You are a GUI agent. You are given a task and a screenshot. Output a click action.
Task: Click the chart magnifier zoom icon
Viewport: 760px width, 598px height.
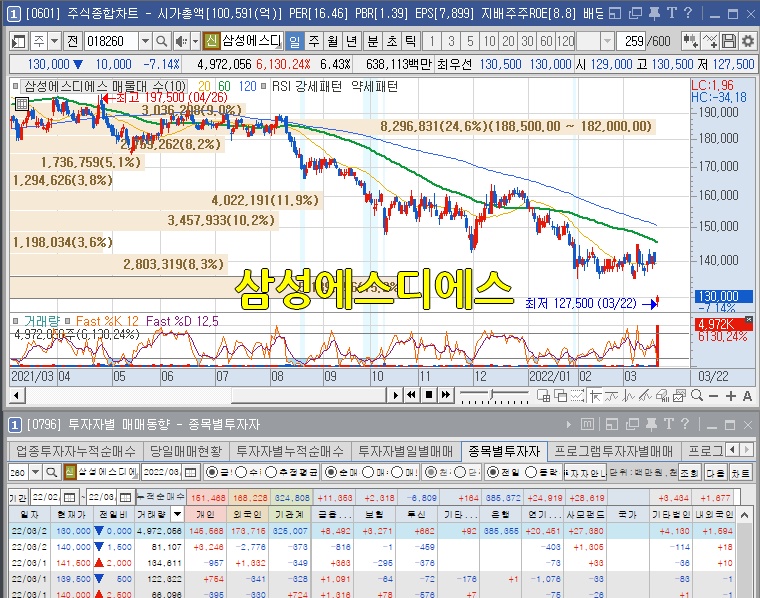(697, 395)
